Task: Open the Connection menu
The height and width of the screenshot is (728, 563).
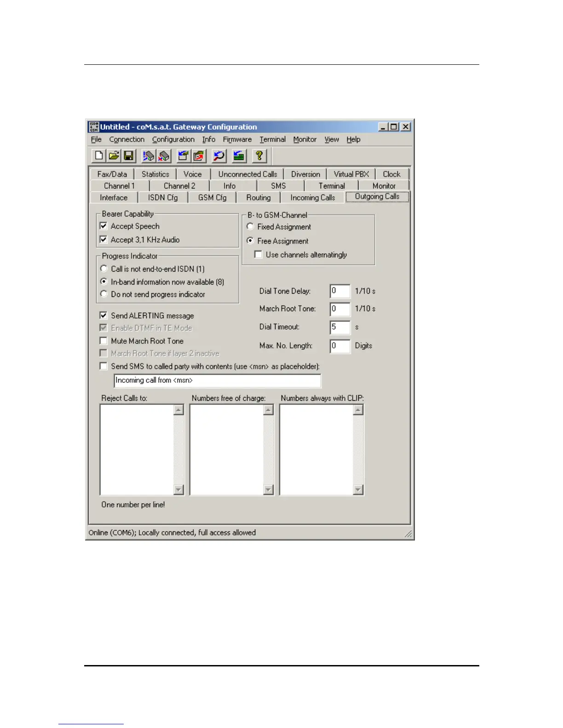Action: (x=127, y=139)
